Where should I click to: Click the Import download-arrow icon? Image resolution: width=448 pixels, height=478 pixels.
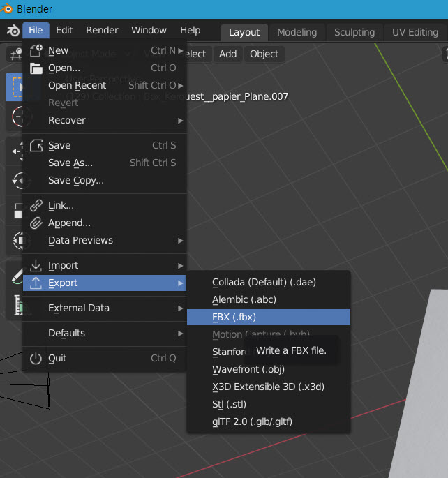[36, 266]
